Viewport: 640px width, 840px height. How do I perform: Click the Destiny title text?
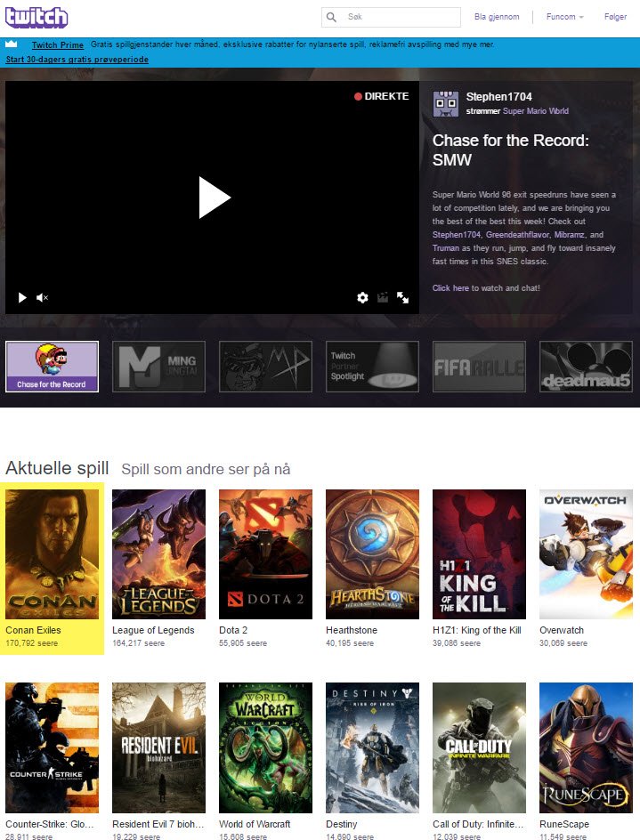pyautogui.click(x=342, y=824)
